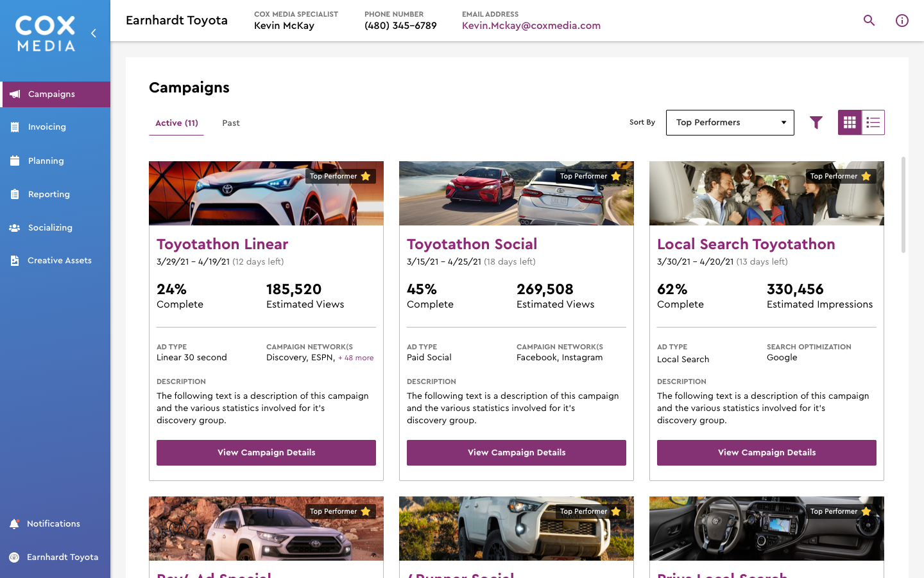Screen dimensions: 924x578
Task: Open the Toyotathon Social title link
Action: point(472,244)
